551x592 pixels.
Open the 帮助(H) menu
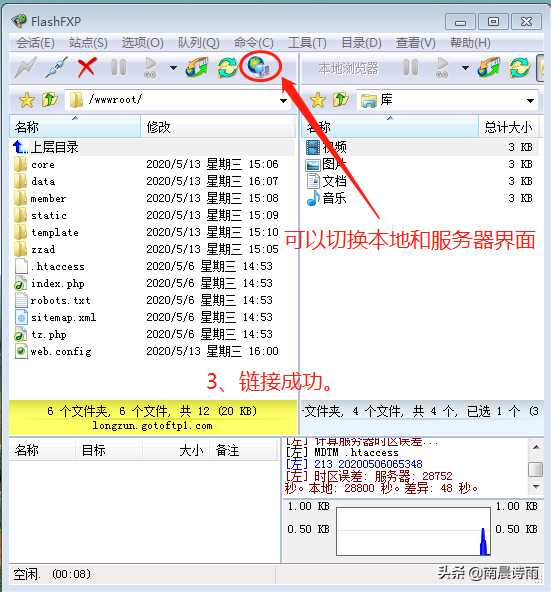click(470, 43)
